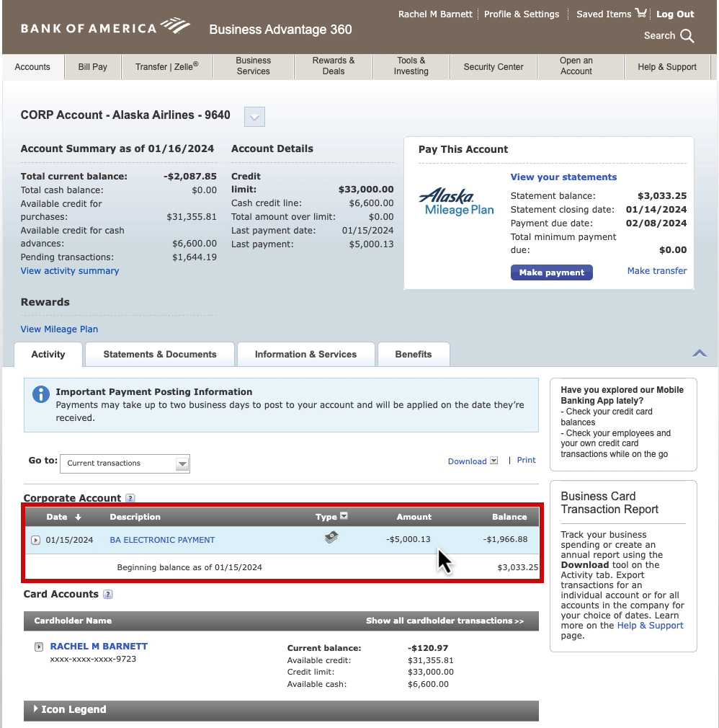Open RACHEL M BARNETT cardholder link

(x=99, y=647)
